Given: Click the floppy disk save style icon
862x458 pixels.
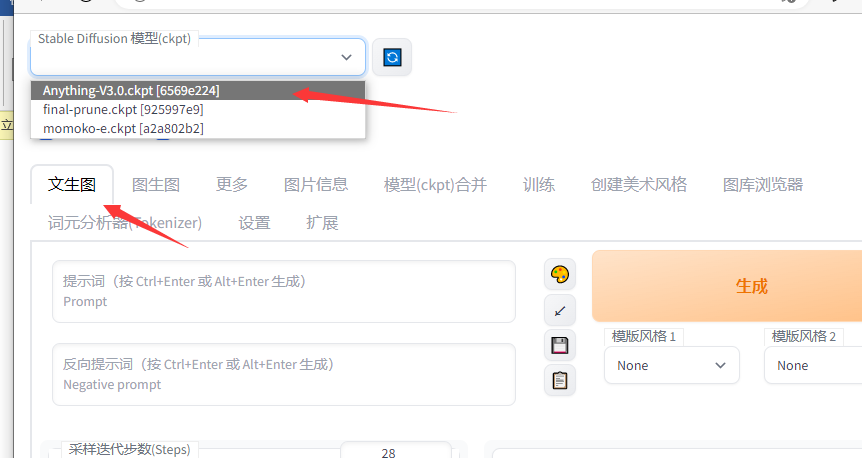Looking at the screenshot, I should [560, 346].
